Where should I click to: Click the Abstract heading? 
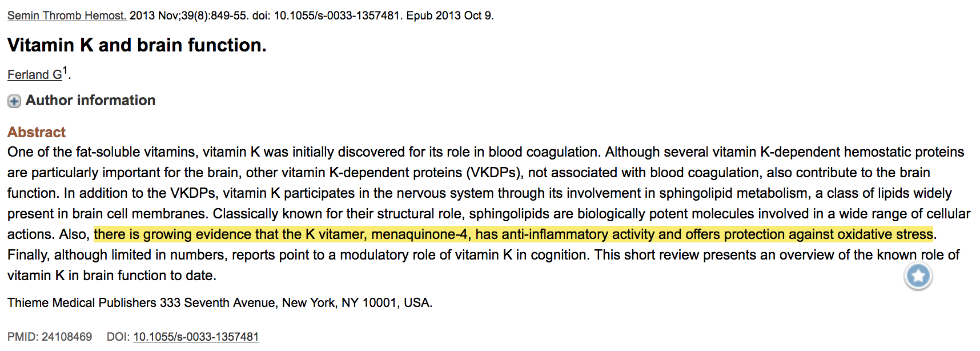(x=37, y=132)
